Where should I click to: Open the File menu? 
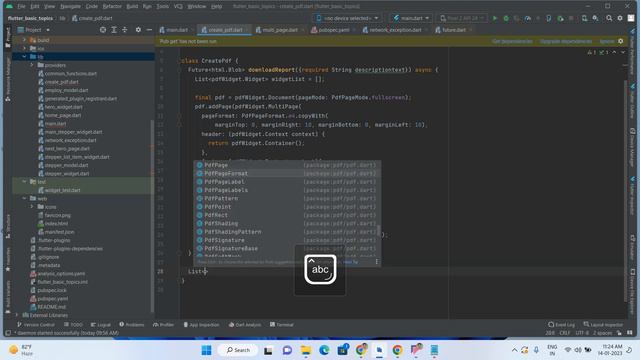pos(21,6)
